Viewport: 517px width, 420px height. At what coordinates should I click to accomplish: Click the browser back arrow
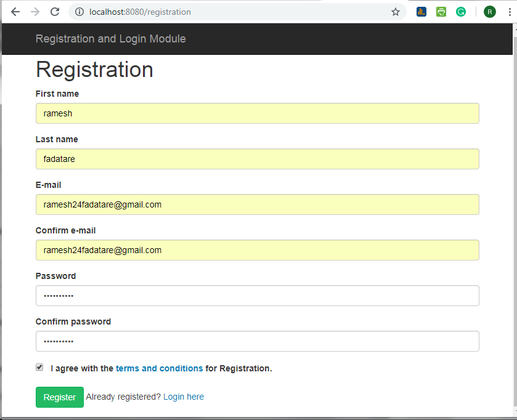pyautogui.click(x=15, y=12)
